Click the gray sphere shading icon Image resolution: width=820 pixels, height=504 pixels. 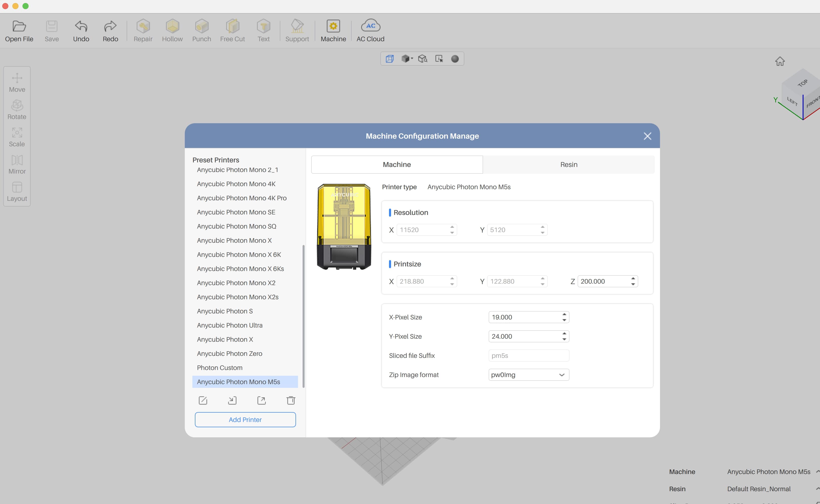coord(455,59)
